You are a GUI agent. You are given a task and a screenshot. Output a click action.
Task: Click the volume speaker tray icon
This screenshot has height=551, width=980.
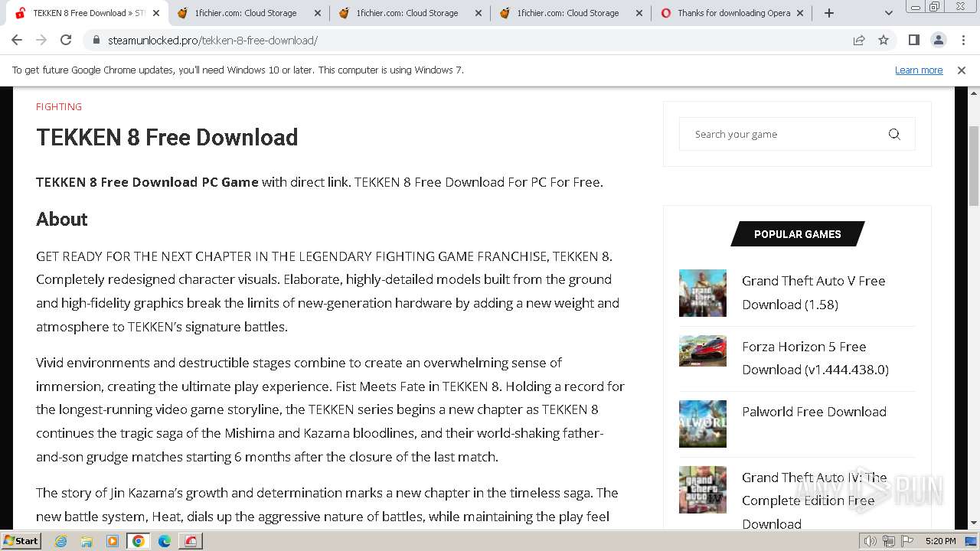871,541
